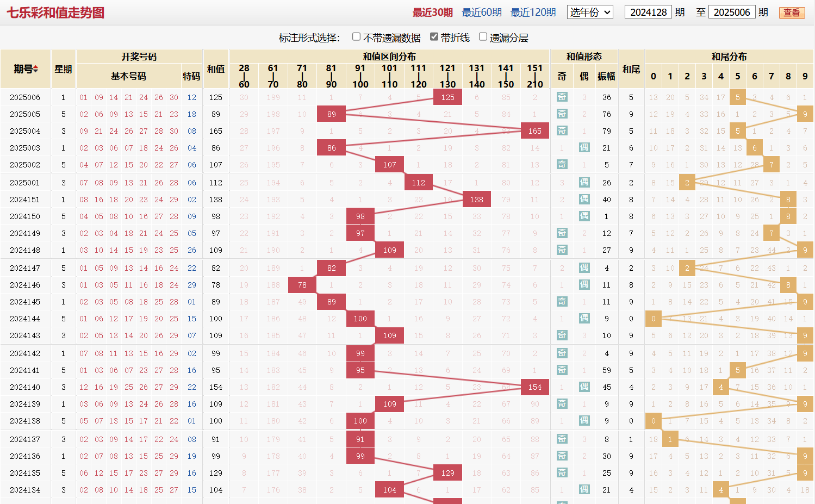Click 和值 value 154 in row 2024140
This screenshot has width=815, height=504.
click(216, 387)
